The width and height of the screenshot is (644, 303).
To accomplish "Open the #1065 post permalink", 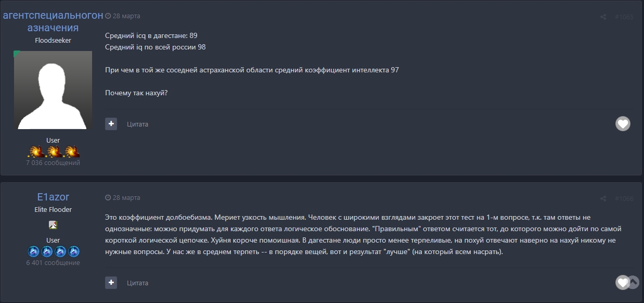I will tap(624, 17).
